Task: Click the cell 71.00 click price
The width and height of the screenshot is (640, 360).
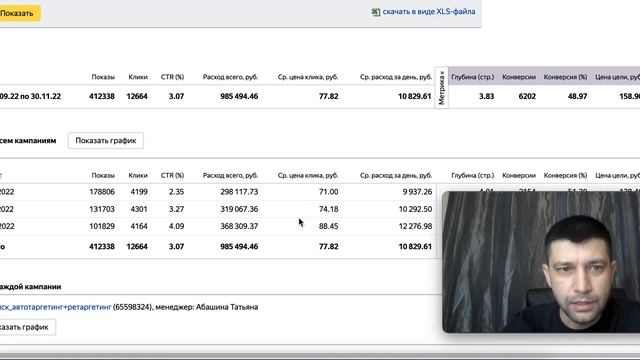Action: click(x=329, y=192)
